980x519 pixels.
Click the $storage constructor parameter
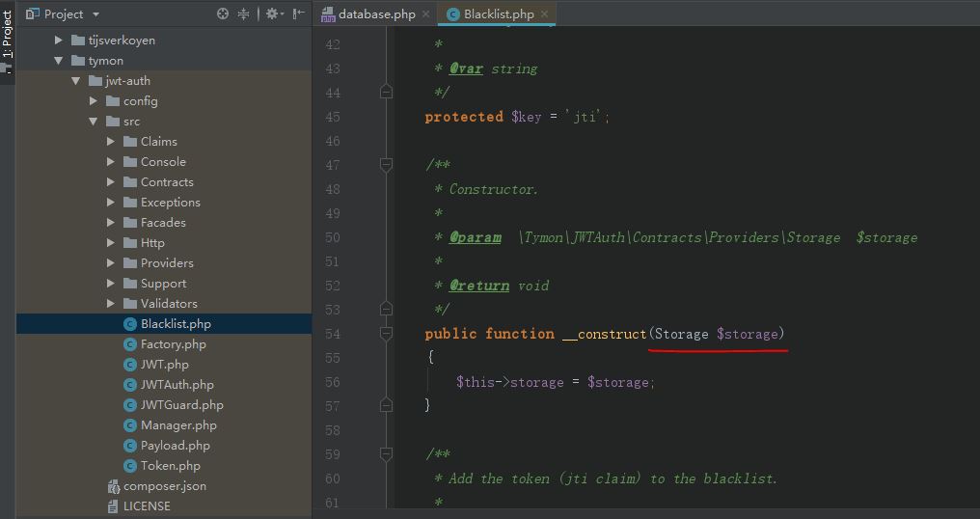point(748,334)
